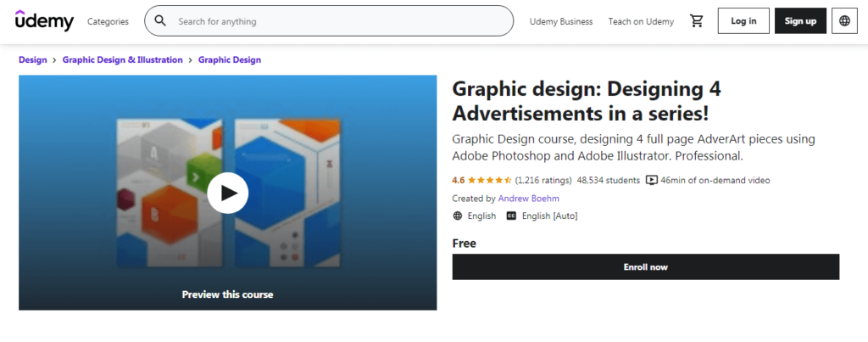Screen dimensions: 868x342
Task: Open the shopping cart
Action: coord(697,21)
